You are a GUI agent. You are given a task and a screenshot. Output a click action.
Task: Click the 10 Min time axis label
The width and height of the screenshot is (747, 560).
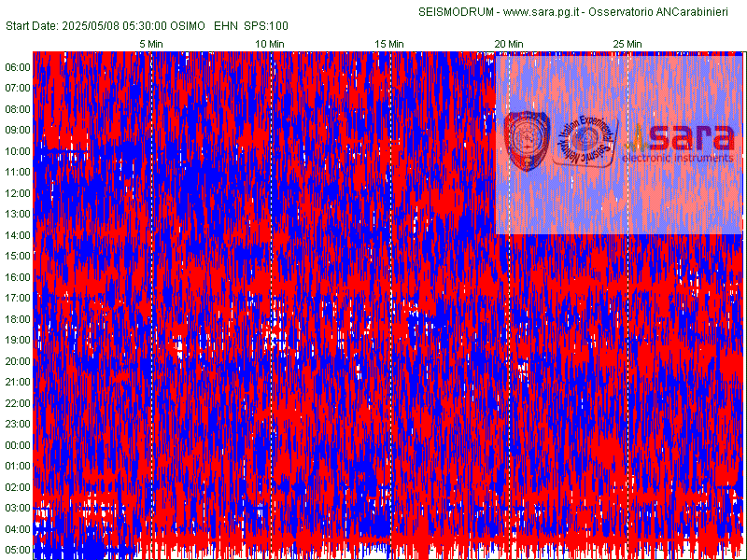(x=270, y=44)
